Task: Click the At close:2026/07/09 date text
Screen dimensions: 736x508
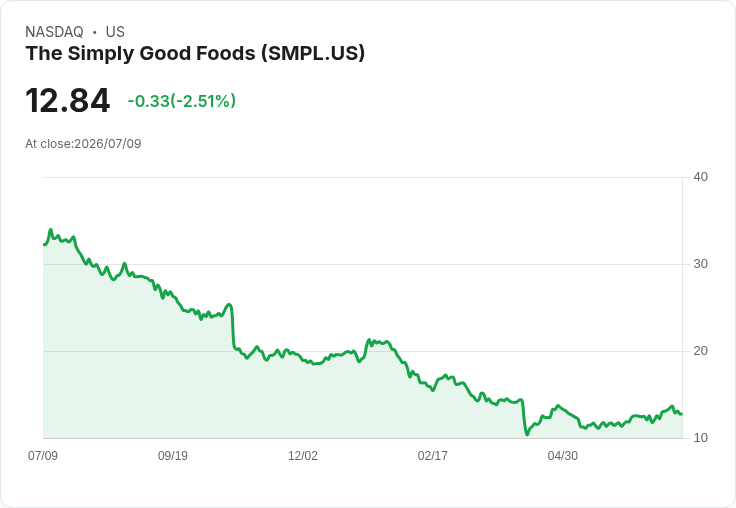Action: (x=83, y=144)
